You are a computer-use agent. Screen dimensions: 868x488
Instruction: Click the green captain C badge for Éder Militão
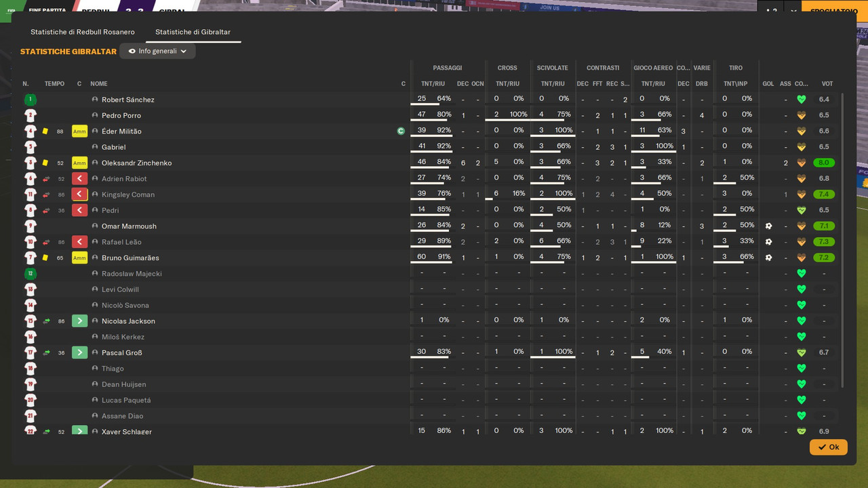tap(401, 131)
